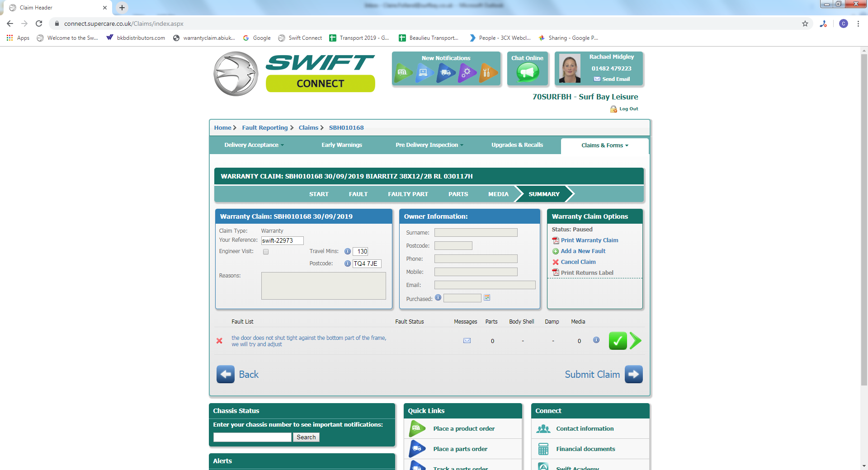Click the Swift bird logo emblem
This screenshot has width=868, height=470.
coord(236,74)
